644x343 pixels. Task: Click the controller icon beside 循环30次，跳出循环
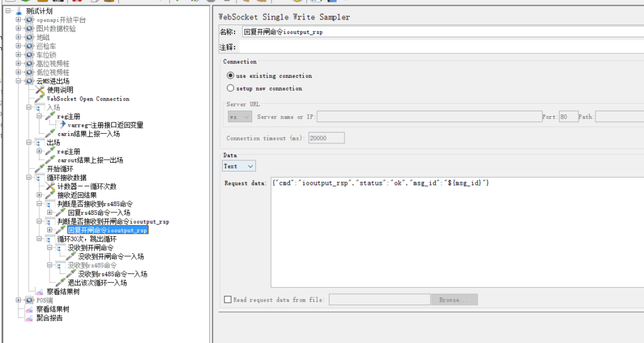(x=50, y=239)
